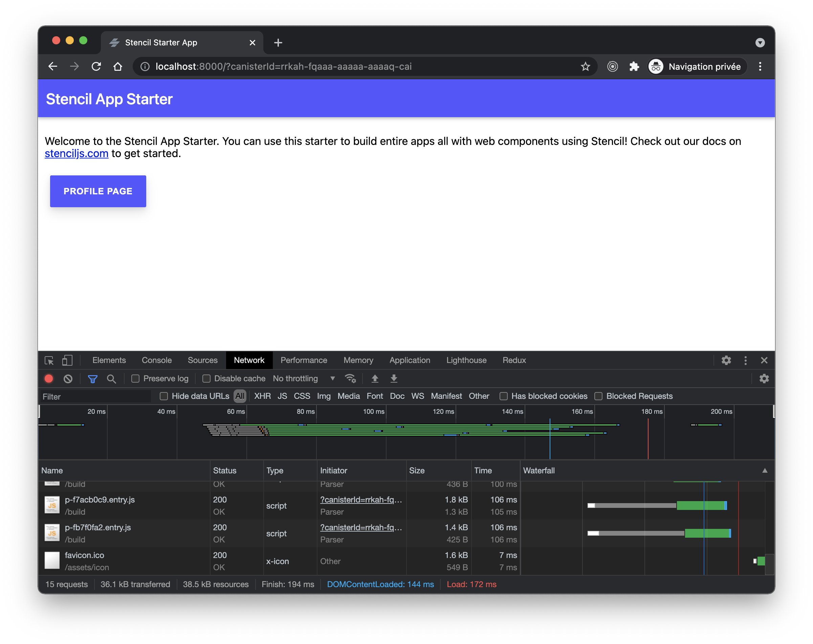Viewport: 813px width, 644px height.
Task: Go to the browser home icon
Action: pos(117,66)
